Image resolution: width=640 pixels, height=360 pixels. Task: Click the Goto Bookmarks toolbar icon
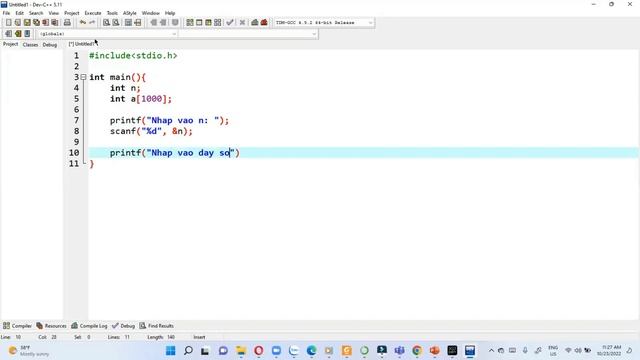coord(27,33)
